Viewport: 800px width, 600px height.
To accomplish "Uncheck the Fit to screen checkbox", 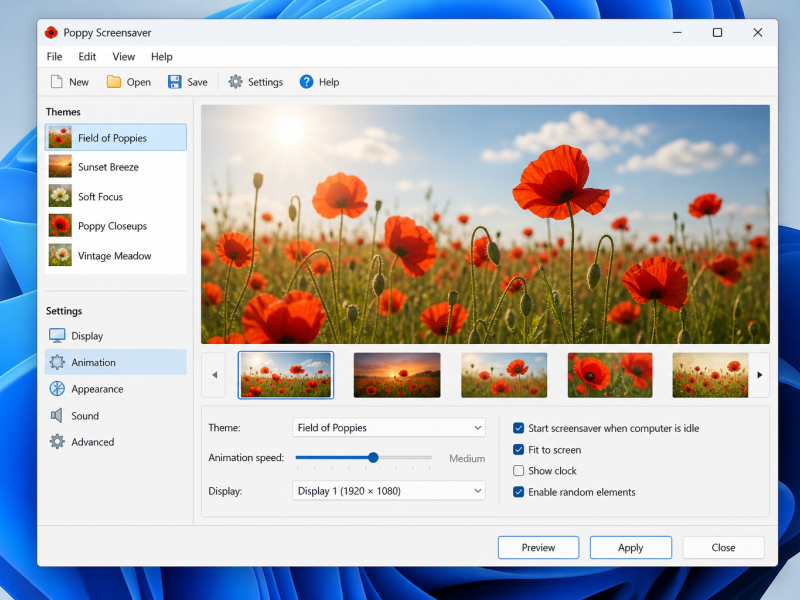I will 518,449.
